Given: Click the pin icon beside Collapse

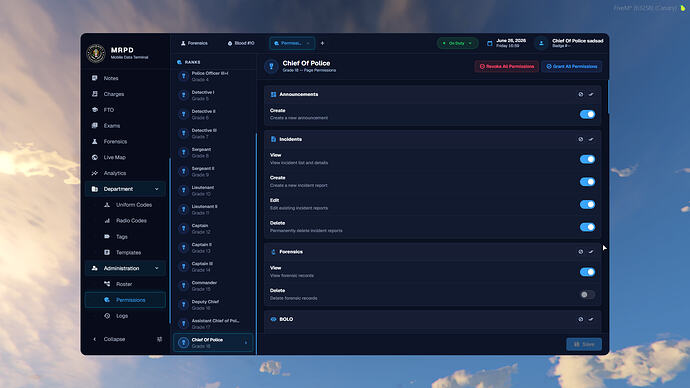Looking at the screenshot, I should (159, 339).
